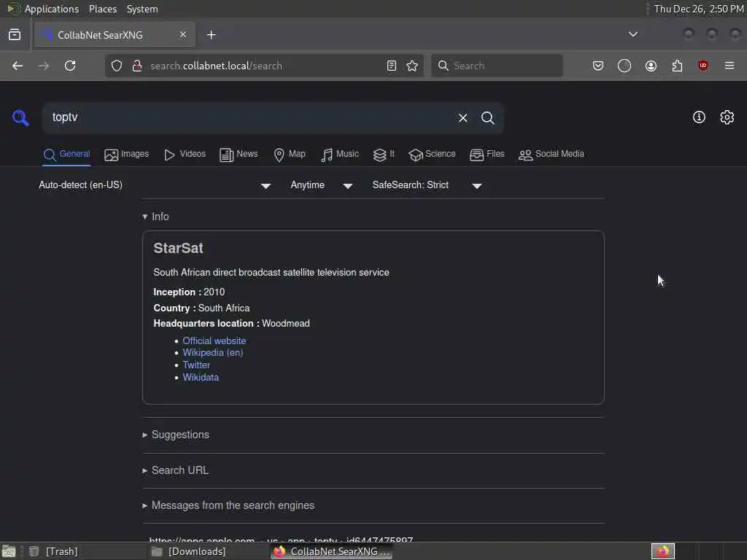Click Firefox workspace thumbnail in taskbar
This screenshot has height=560, width=747.
(x=662, y=551)
